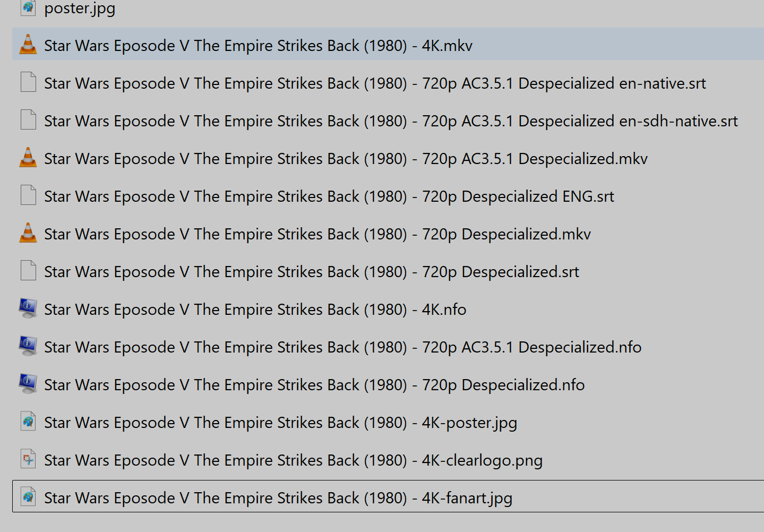Select the 720p Despecialized.nfo file name
Screen dimensions: 764x532
click(x=314, y=385)
